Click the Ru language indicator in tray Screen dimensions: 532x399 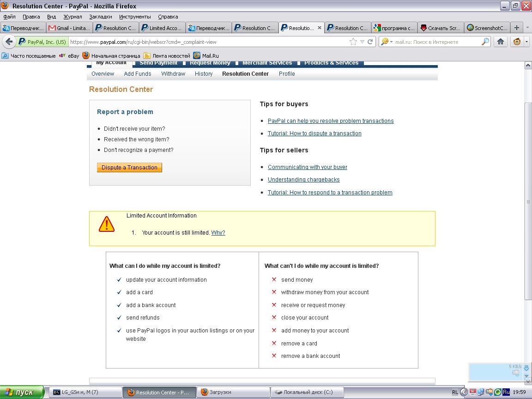pos(506,392)
